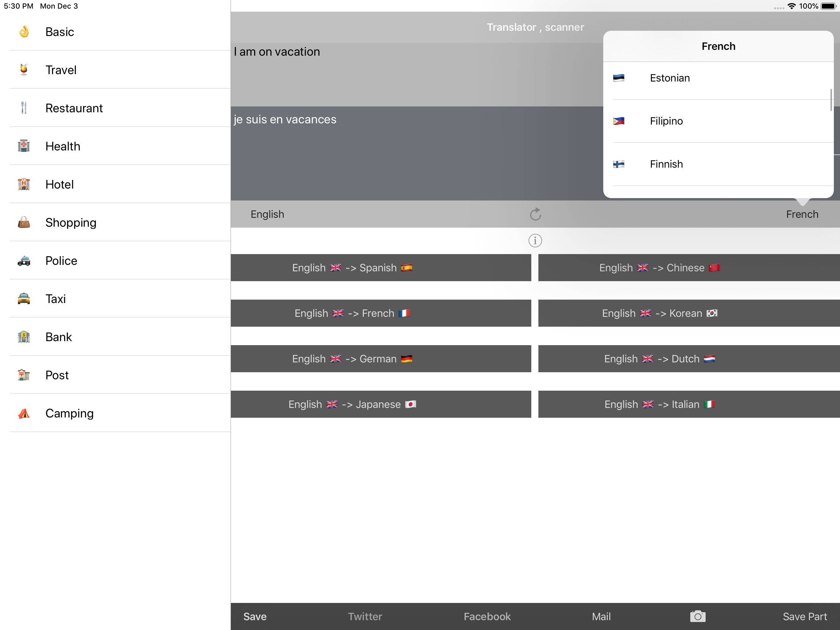Tap the 'Translator , scanner' title
Screen dimensions: 840x630
[x=535, y=27]
